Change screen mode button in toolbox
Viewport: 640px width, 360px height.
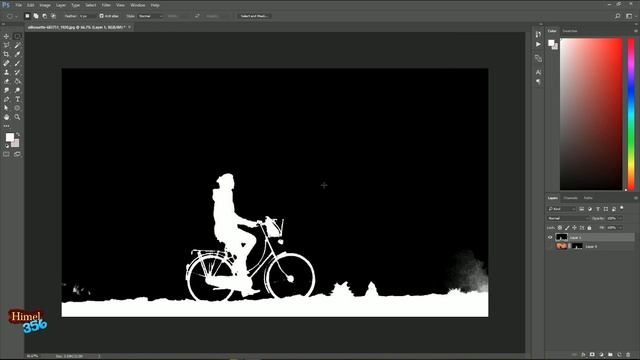pos(17,154)
